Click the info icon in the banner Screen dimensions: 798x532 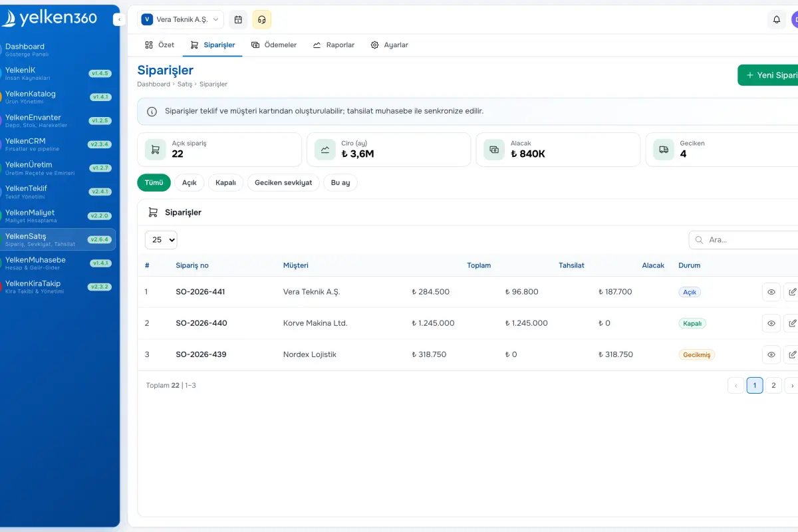click(x=152, y=112)
